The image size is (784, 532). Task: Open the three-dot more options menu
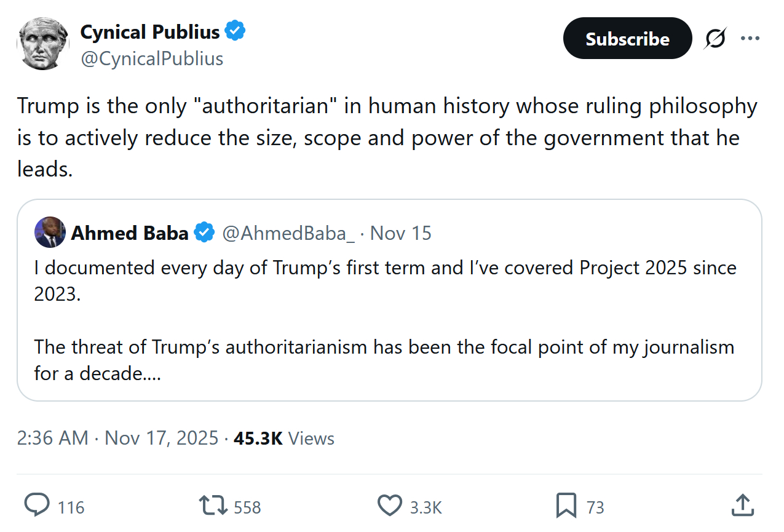[x=750, y=39]
